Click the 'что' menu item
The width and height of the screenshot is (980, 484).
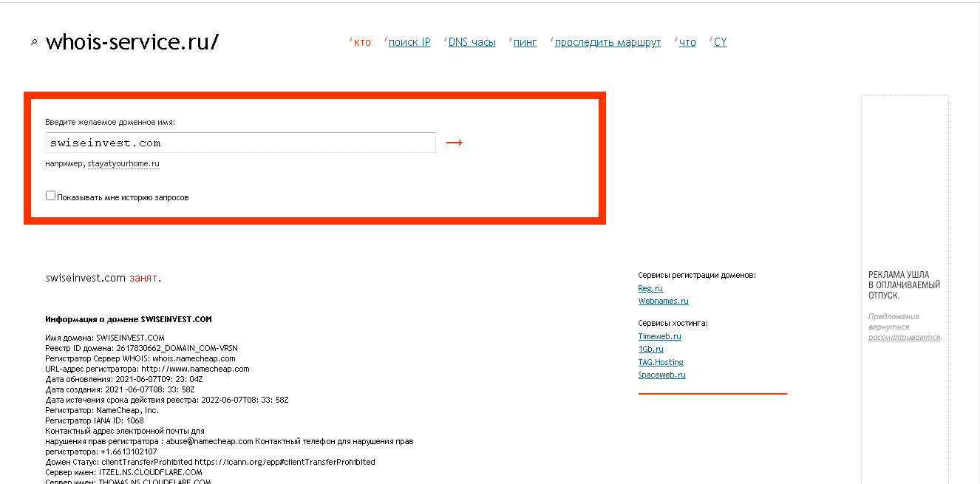687,43
